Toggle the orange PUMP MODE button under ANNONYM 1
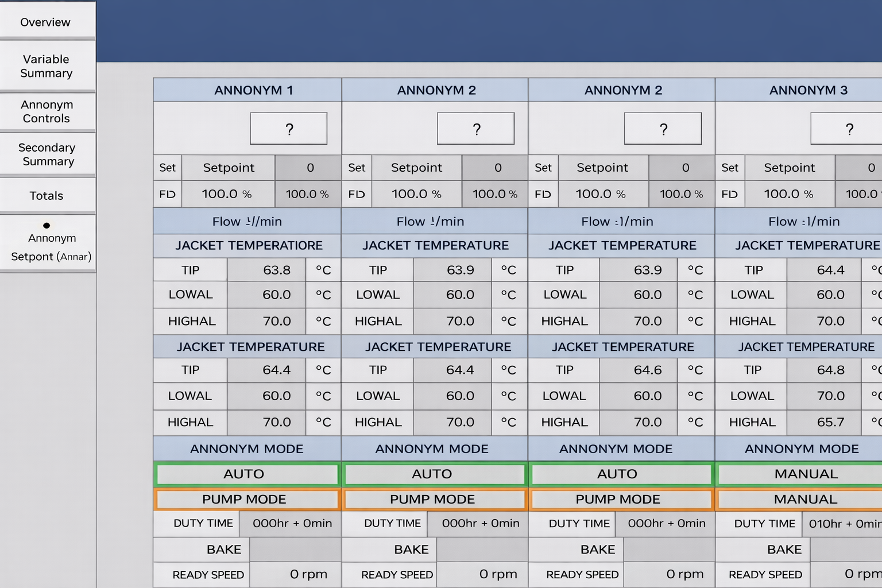The height and width of the screenshot is (588, 882). (247, 500)
